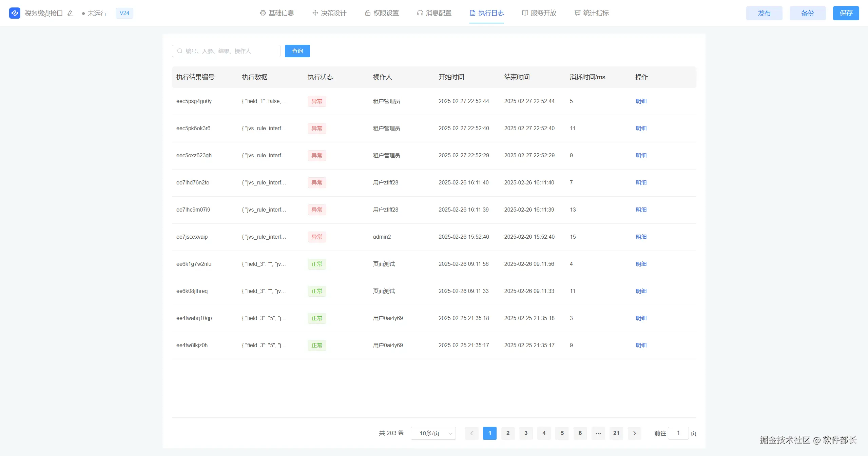
Task: Click the 保存 button
Action: [846, 13]
